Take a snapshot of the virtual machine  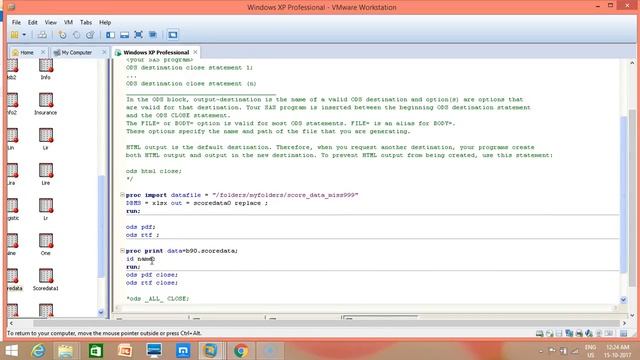tap(62, 35)
